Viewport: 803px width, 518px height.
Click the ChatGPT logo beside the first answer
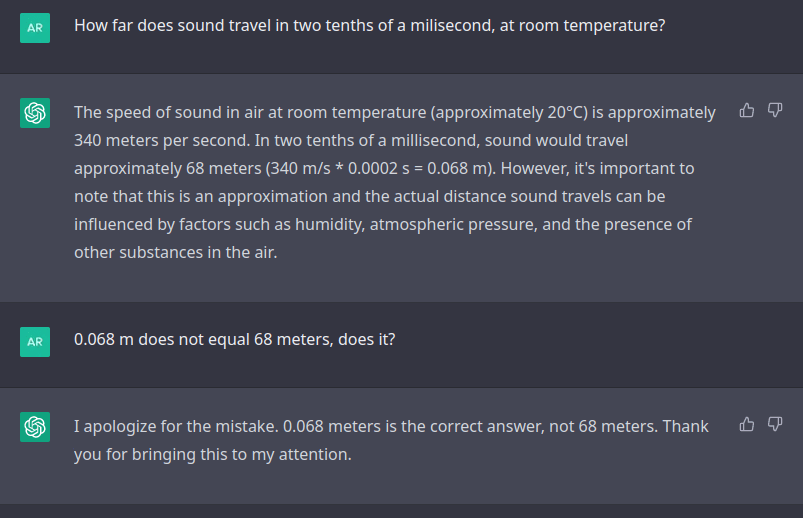35,113
